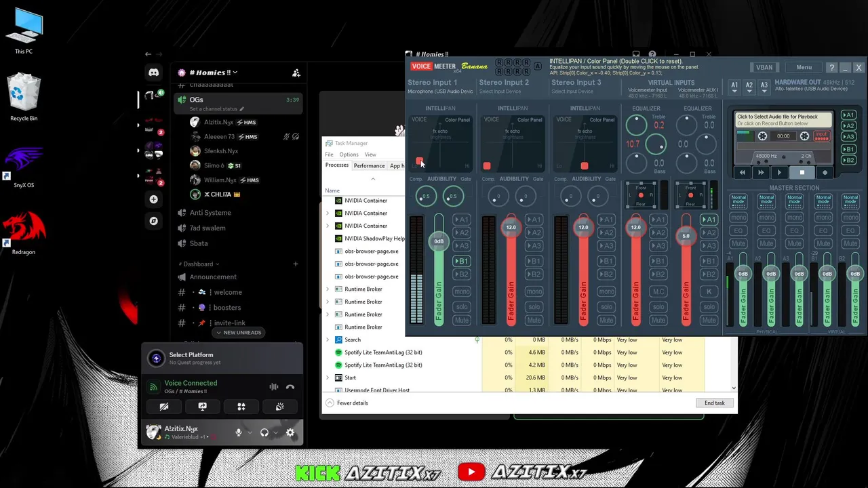Open A1 hardware output device dropdown
This screenshot has height=488, width=868.
734,87
